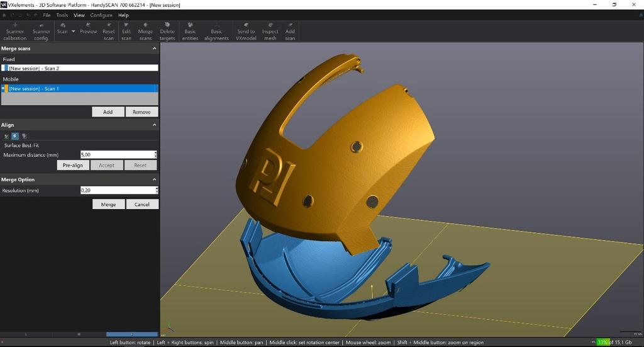Image resolution: width=644 pixels, height=347 pixels.
Task: Click the Merge button
Action: click(108, 204)
